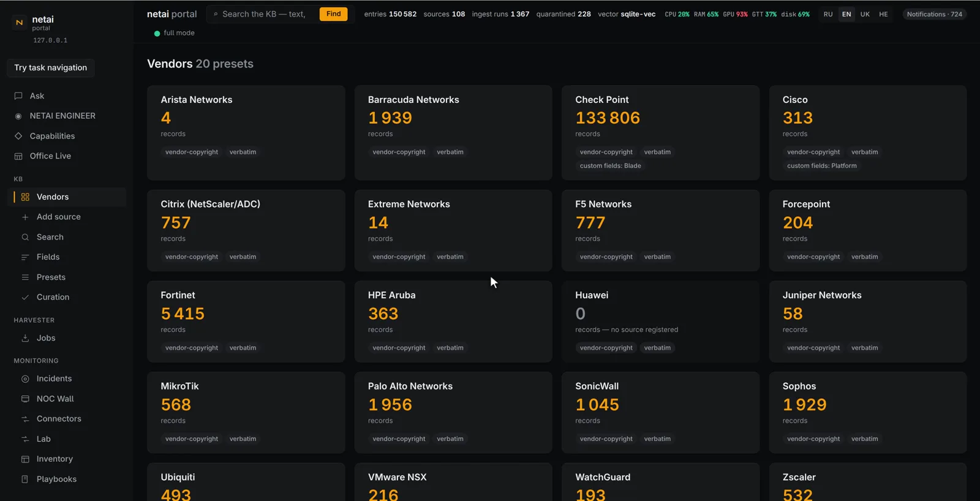The image size is (980, 501).
Task: Open the Ask menu item
Action: click(x=66, y=96)
